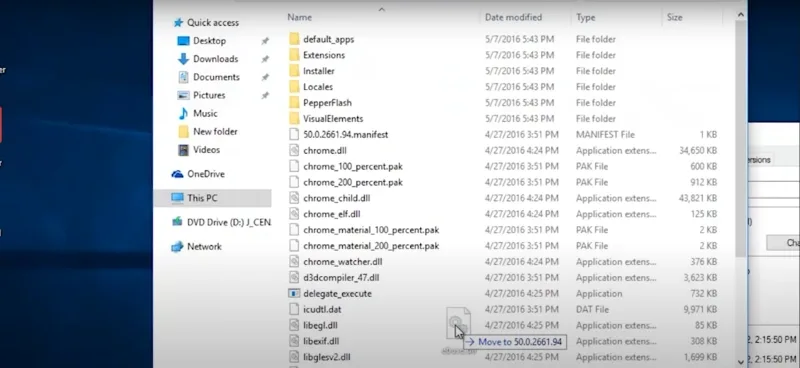Click the 34,650 KB size of chrome.dll

pos(698,151)
